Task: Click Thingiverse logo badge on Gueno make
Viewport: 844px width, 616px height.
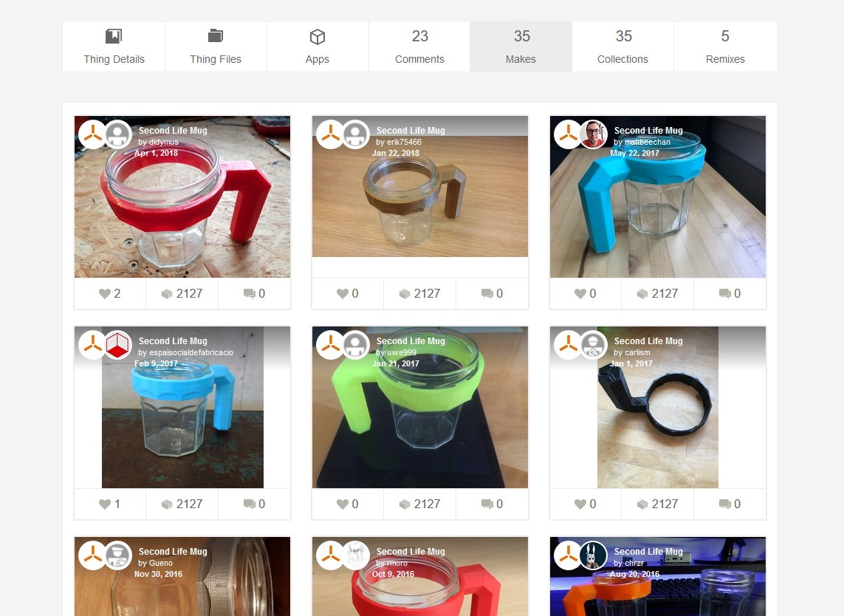Action: pos(92,555)
